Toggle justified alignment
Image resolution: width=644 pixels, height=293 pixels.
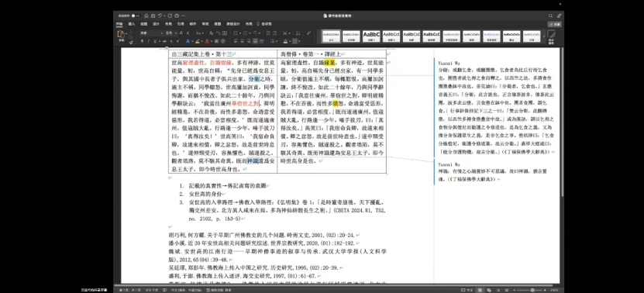(255, 41)
